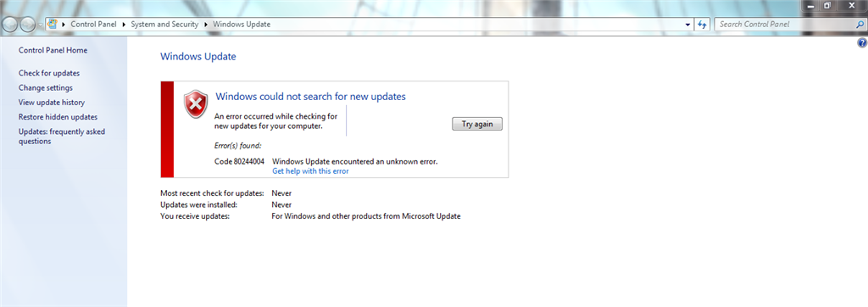Image resolution: width=868 pixels, height=307 pixels.
Task: Select Windows Update breadcrumb
Action: 242,25
